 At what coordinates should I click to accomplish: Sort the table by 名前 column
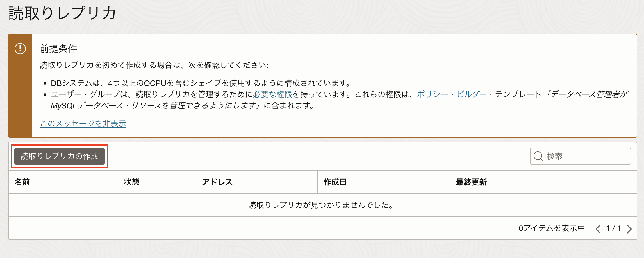tap(22, 182)
